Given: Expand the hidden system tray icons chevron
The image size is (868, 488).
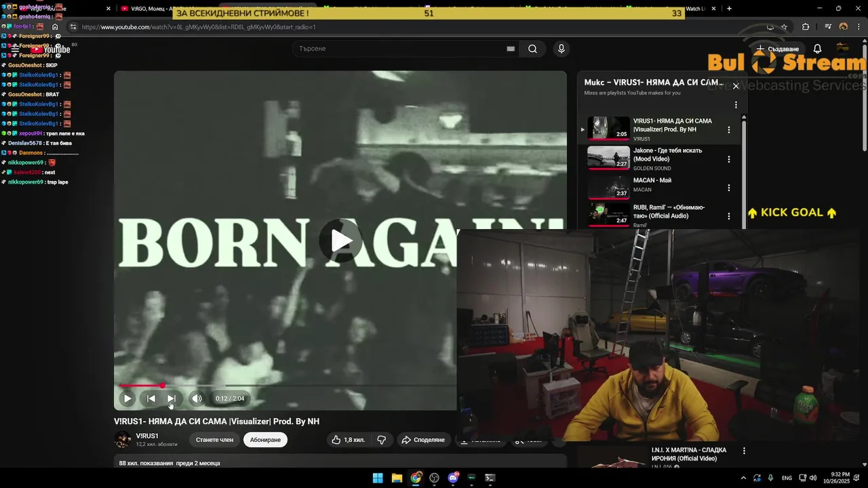Looking at the screenshot, I should pos(743,478).
